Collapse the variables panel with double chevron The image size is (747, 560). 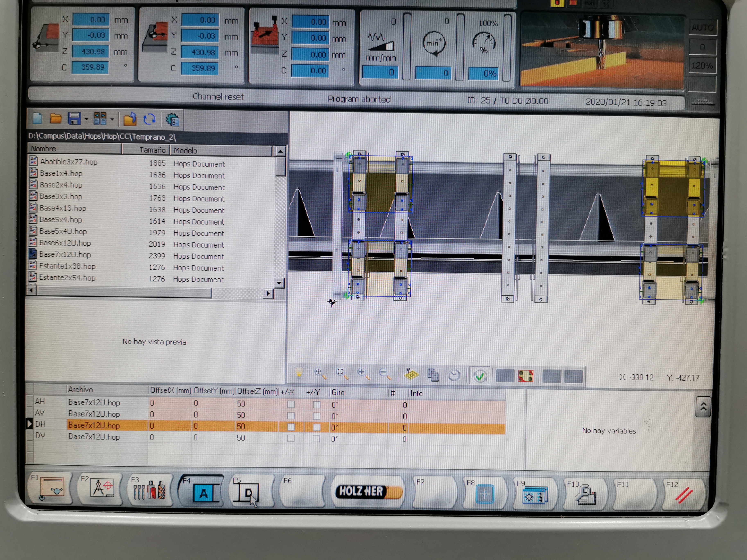point(703,407)
